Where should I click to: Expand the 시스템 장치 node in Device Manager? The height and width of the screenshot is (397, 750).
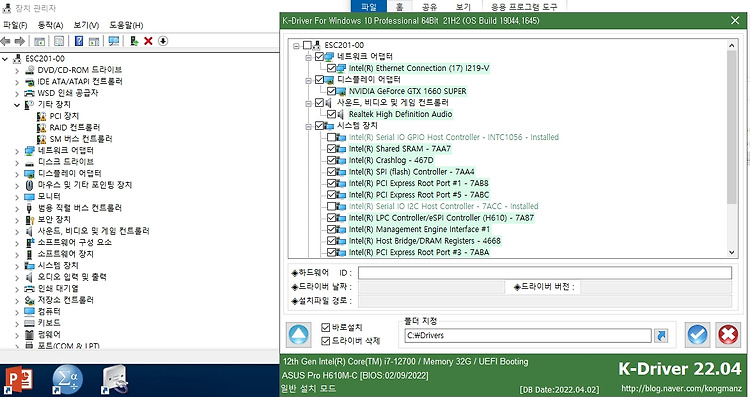(17, 265)
